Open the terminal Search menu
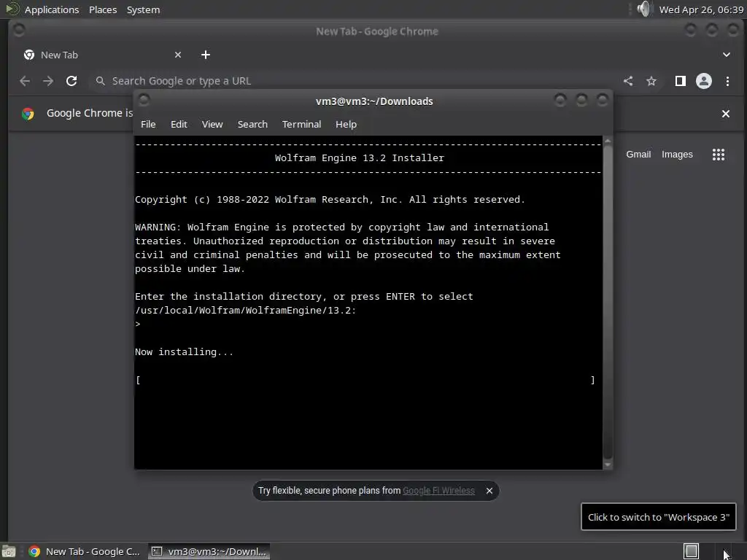This screenshot has width=747, height=560. pos(252,124)
